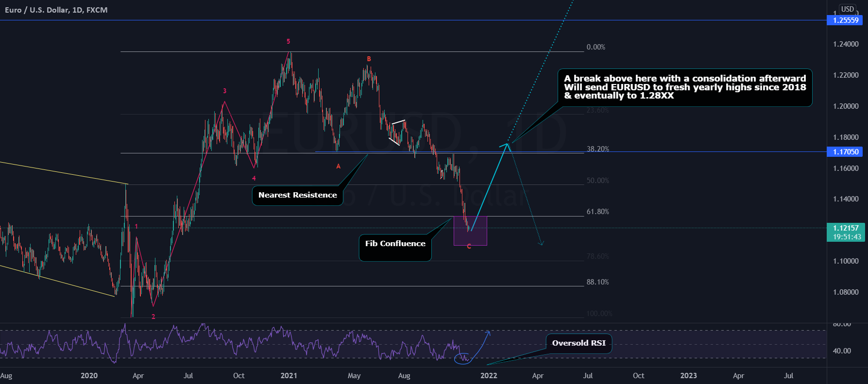The width and height of the screenshot is (868, 384).
Task: Click 1.18000 on the price axis
Action: pyautogui.click(x=846, y=137)
